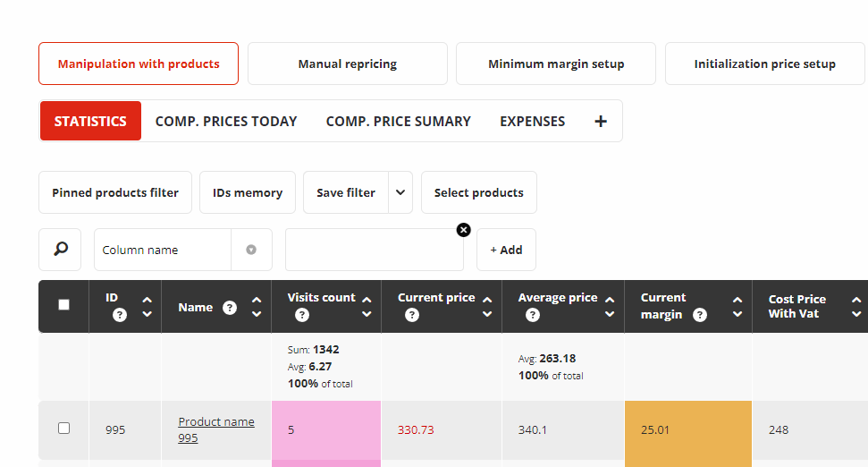Click Average price help question icon
This screenshot has width=868, height=467.
click(x=533, y=315)
